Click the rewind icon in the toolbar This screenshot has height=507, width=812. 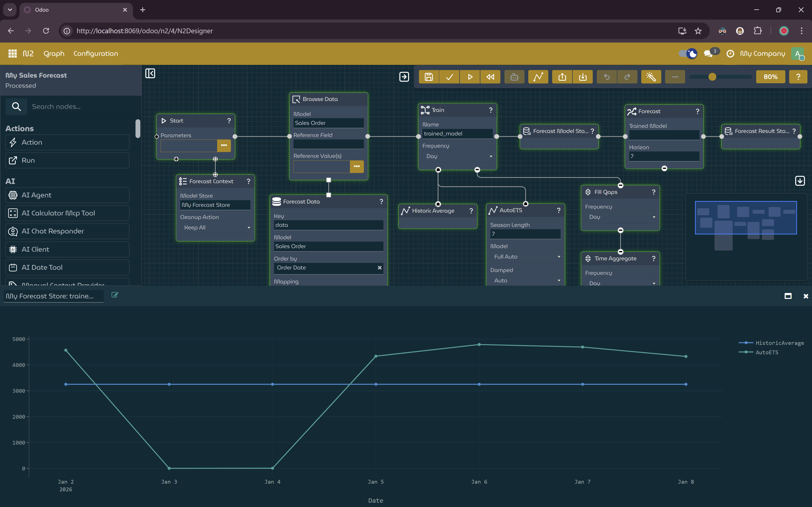[490, 77]
